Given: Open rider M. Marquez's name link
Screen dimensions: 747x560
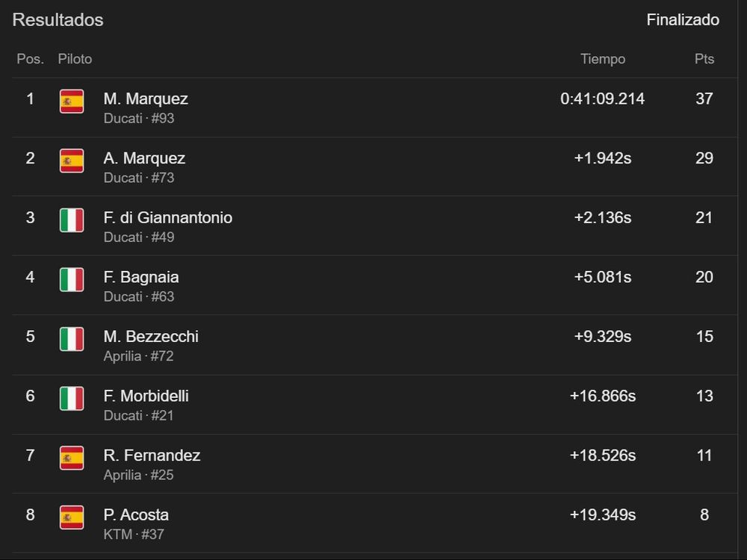Looking at the screenshot, I should tap(146, 99).
